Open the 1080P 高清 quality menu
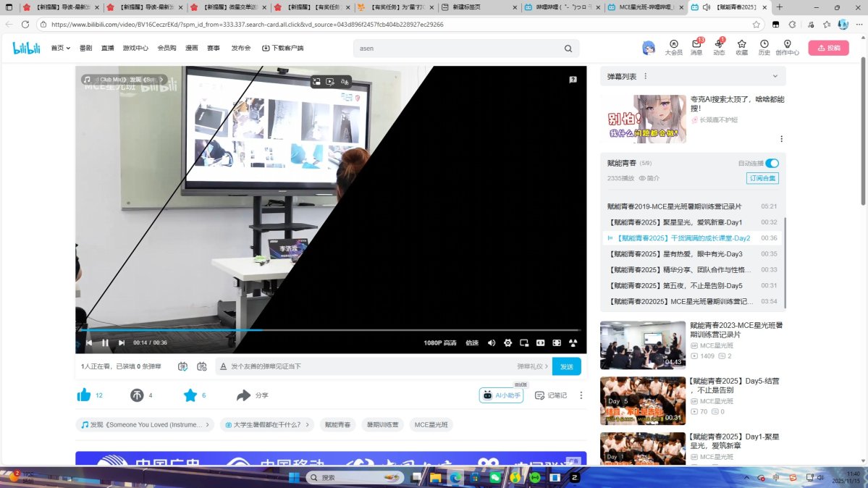The height and width of the screenshot is (488, 868). tap(439, 342)
